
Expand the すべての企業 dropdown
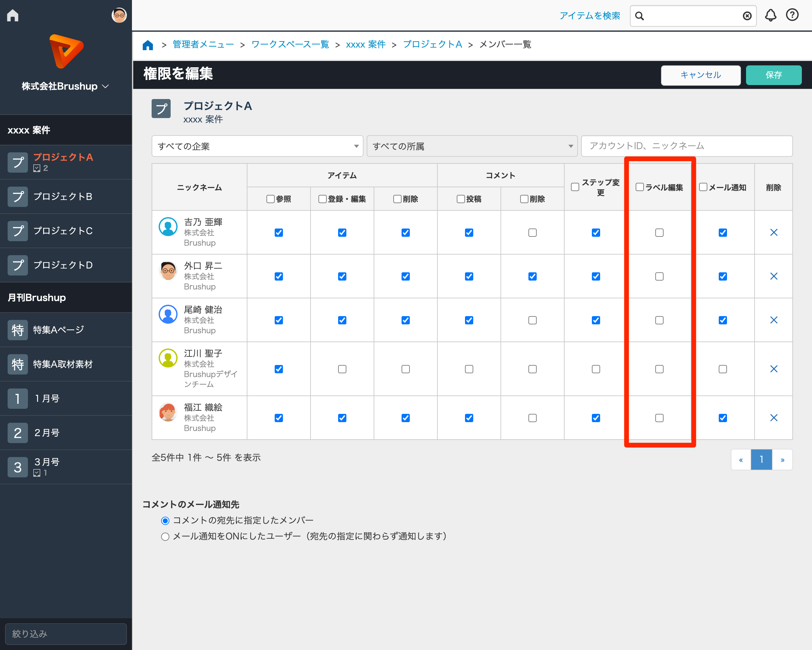(257, 146)
